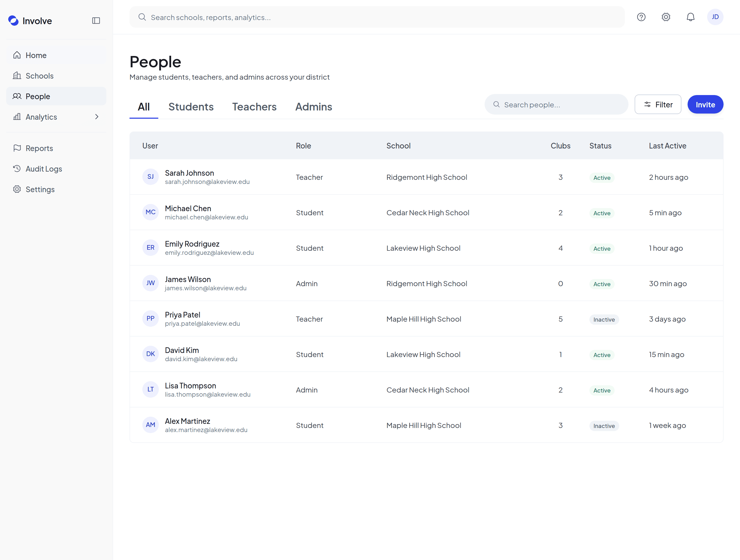Image resolution: width=740 pixels, height=560 pixels.
Task: Click the Analytics bar chart icon
Action: pos(17,117)
